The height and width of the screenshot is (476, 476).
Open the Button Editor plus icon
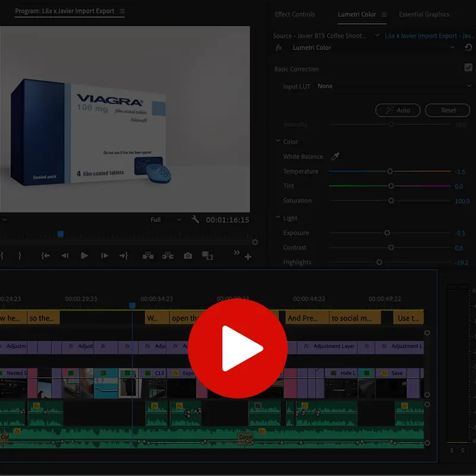coord(248,257)
